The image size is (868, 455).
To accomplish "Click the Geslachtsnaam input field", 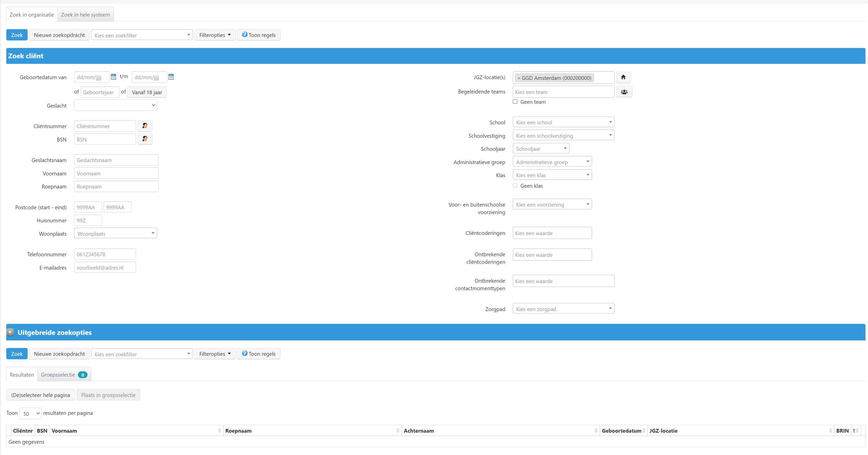I will [116, 160].
